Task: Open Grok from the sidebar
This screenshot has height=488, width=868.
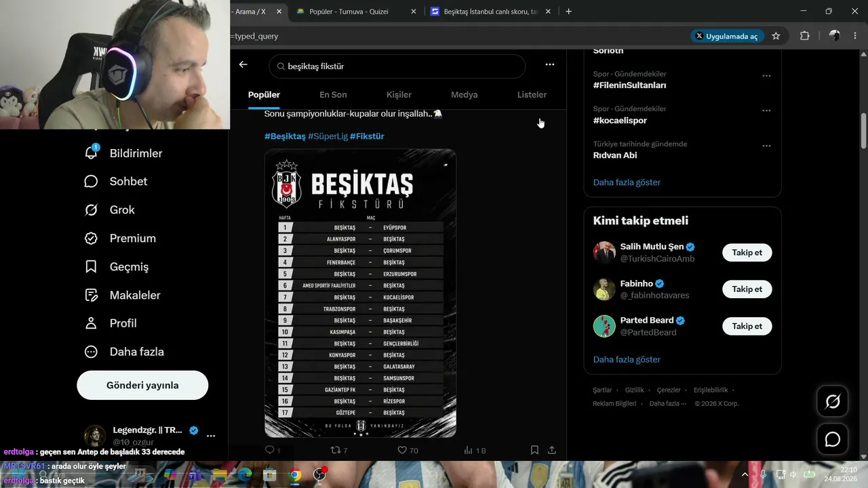Action: coord(110,210)
